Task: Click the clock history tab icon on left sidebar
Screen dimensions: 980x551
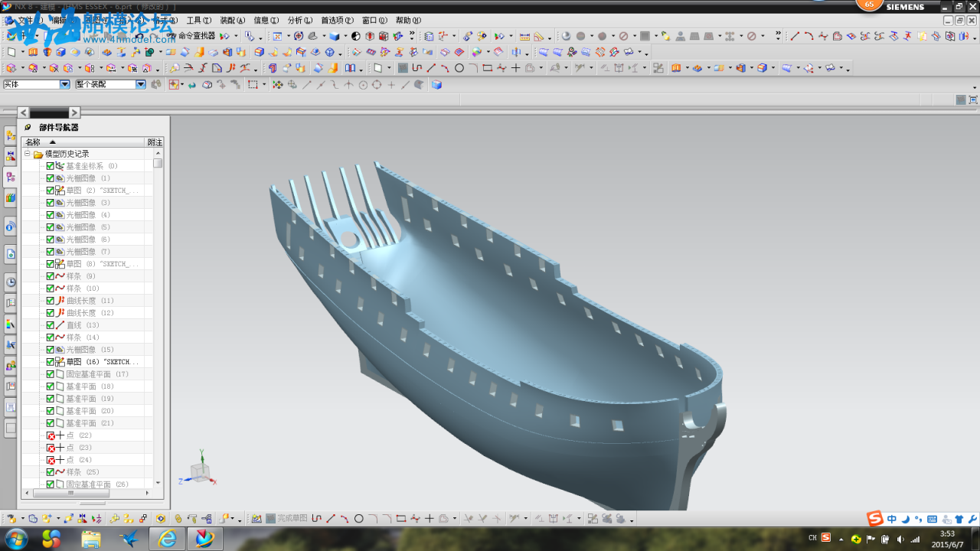Action: [11, 282]
